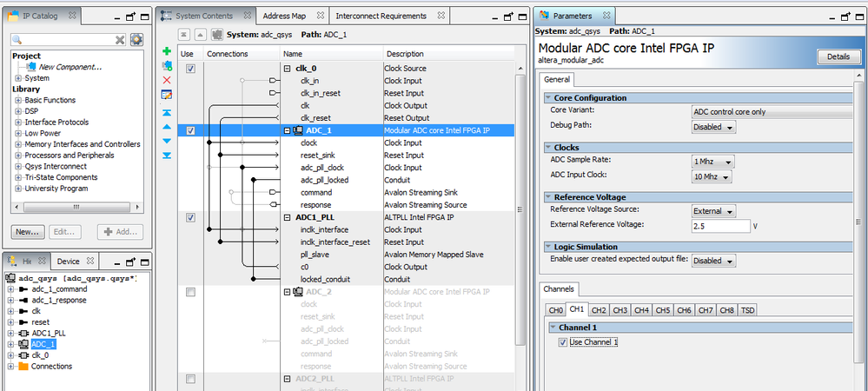The height and width of the screenshot is (391, 868).
Task: Select ADC1_PLL in the hierarchy tree
Action: coord(47,333)
